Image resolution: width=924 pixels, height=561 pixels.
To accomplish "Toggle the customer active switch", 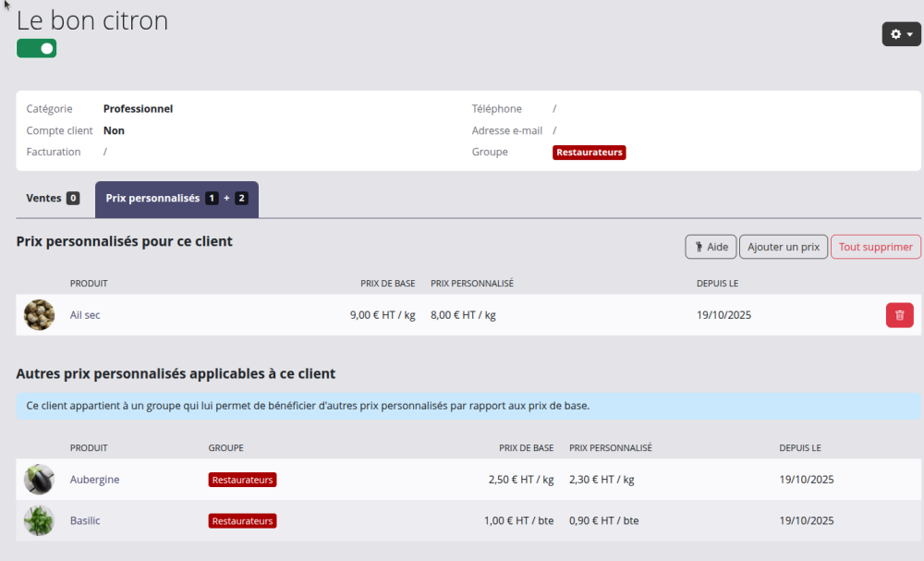I will [37, 48].
